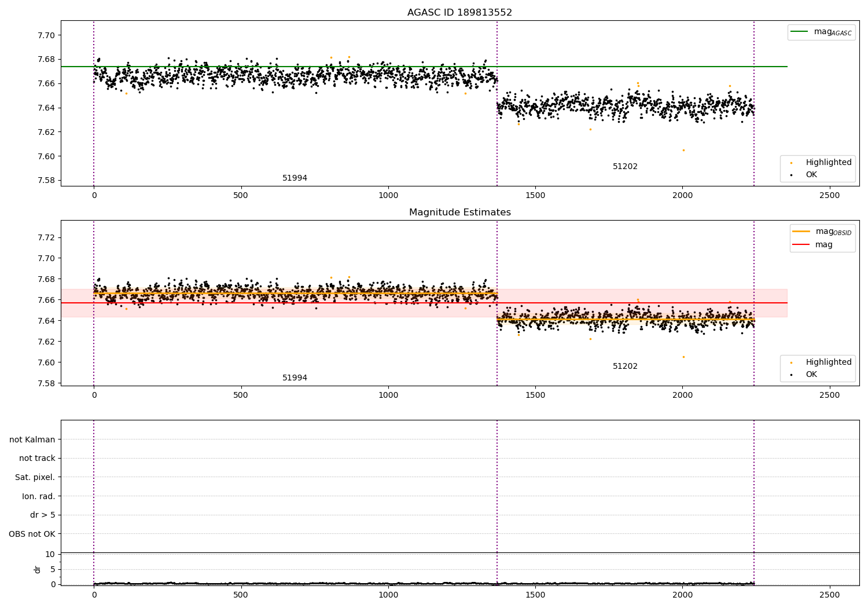Click the 2500 x tick under top plot
Image resolution: width=868 pixels, height=608 pixels.
pos(830,196)
